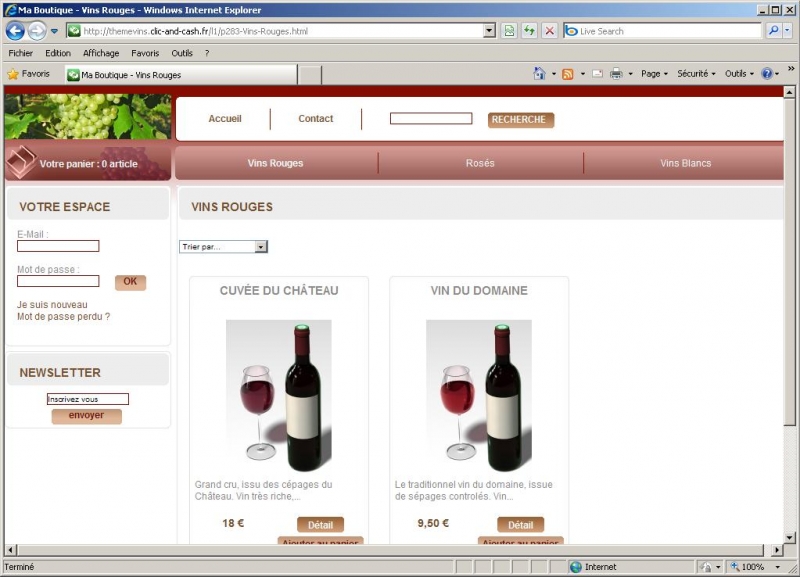Screen dimensions: 800x577
Task: Show more toolbar commands with double chevron
Action: click(791, 68)
